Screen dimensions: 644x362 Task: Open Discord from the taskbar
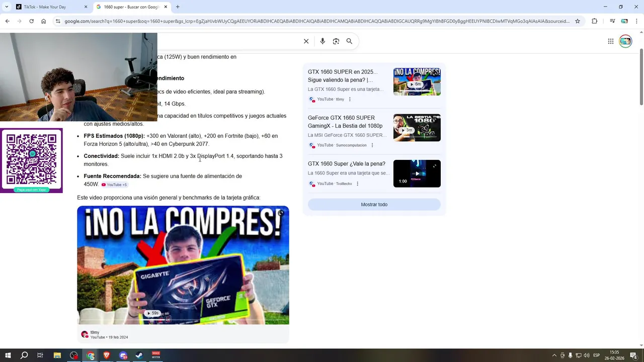123,355
